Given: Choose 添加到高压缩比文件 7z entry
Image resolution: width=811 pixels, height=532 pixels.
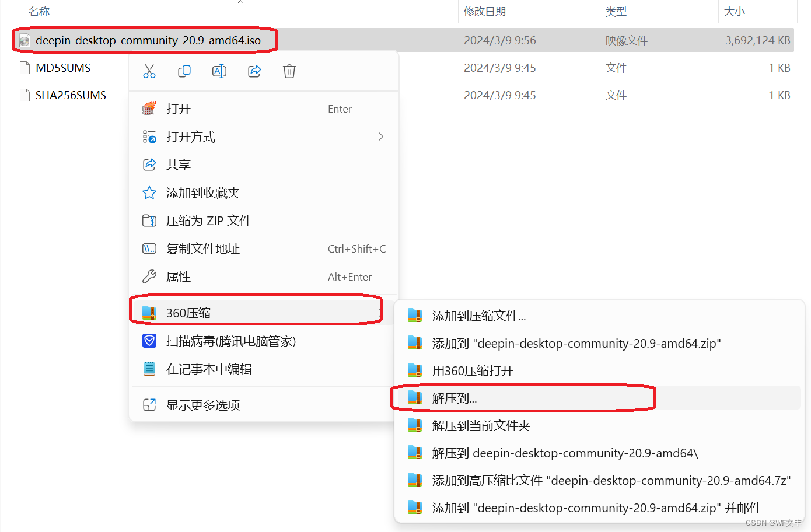Looking at the screenshot, I should (599, 481).
